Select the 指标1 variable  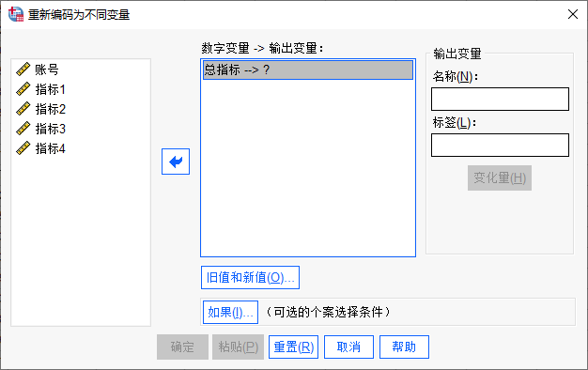point(50,89)
